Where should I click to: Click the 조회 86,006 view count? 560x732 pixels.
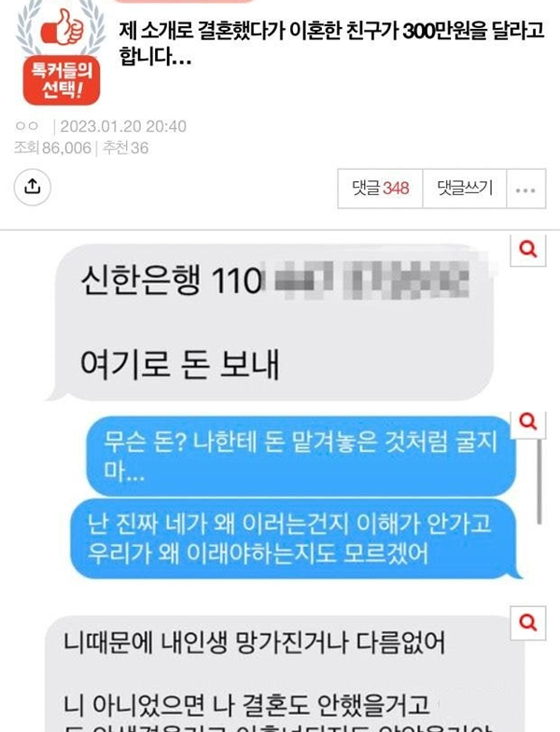(x=52, y=148)
